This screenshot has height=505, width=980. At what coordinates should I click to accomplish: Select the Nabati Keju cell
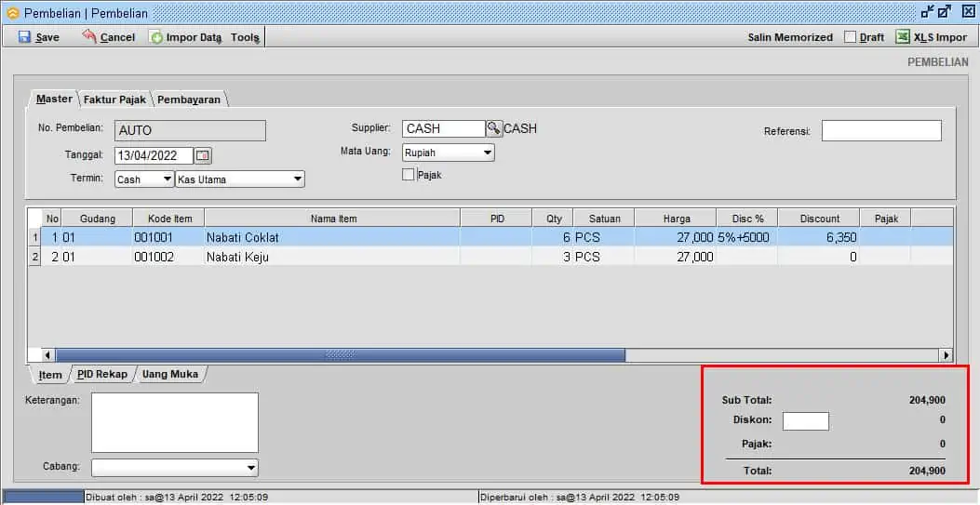click(x=332, y=257)
